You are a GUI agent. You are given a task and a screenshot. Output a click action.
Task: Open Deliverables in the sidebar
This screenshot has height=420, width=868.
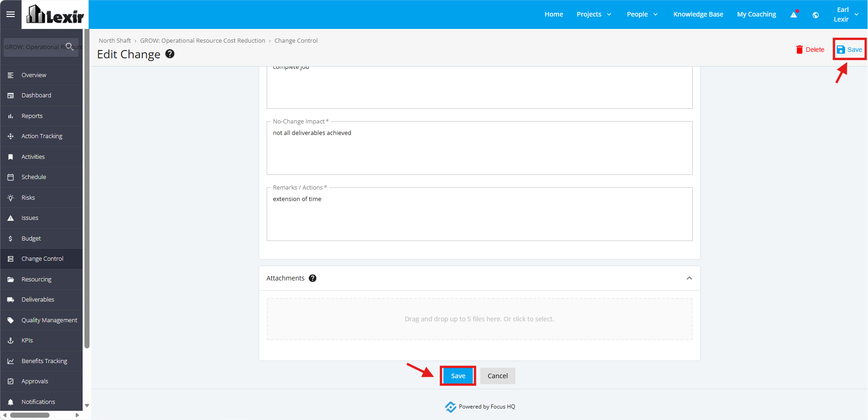pyautogui.click(x=41, y=300)
